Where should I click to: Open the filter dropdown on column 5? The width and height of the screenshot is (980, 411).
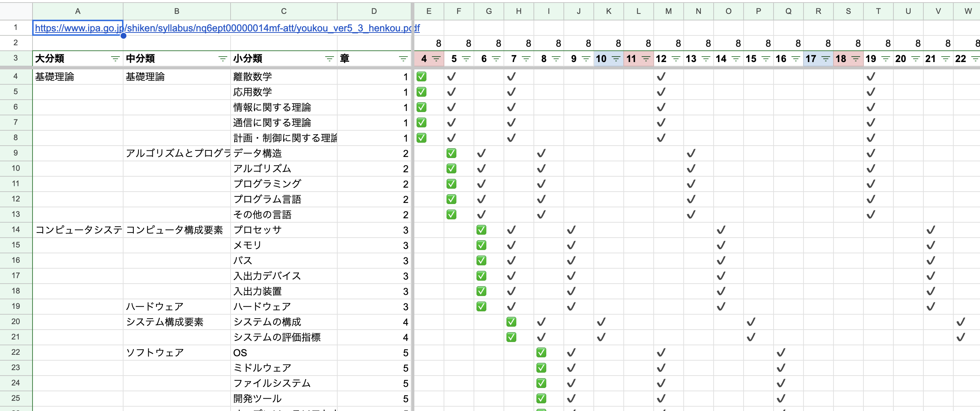pos(466,59)
